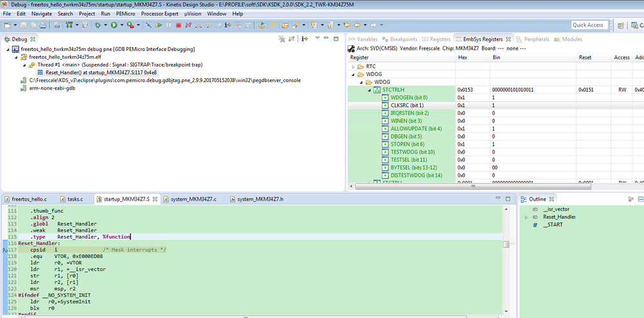Image resolution: width=644 pixels, height=318 pixels.
Task: Switch to the Breakpoints tab
Action: point(400,39)
